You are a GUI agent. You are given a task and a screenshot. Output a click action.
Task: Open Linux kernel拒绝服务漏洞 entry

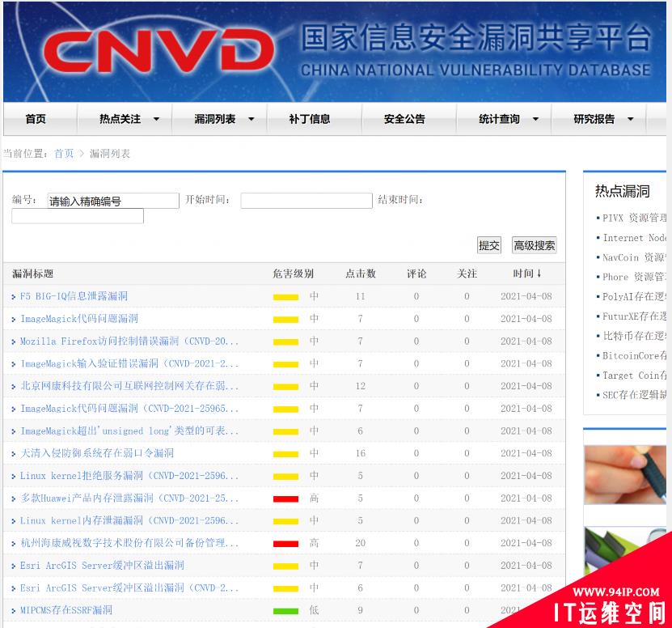click(x=129, y=475)
